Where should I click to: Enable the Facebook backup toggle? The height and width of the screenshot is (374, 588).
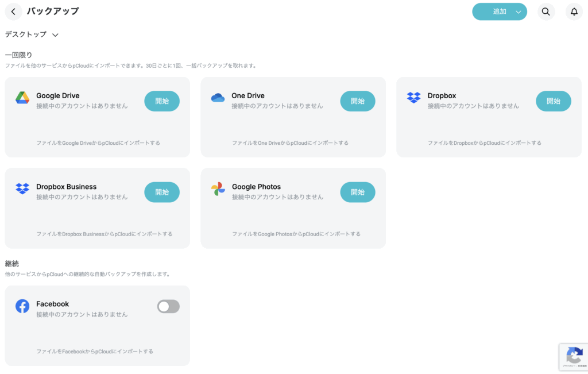[x=168, y=306]
